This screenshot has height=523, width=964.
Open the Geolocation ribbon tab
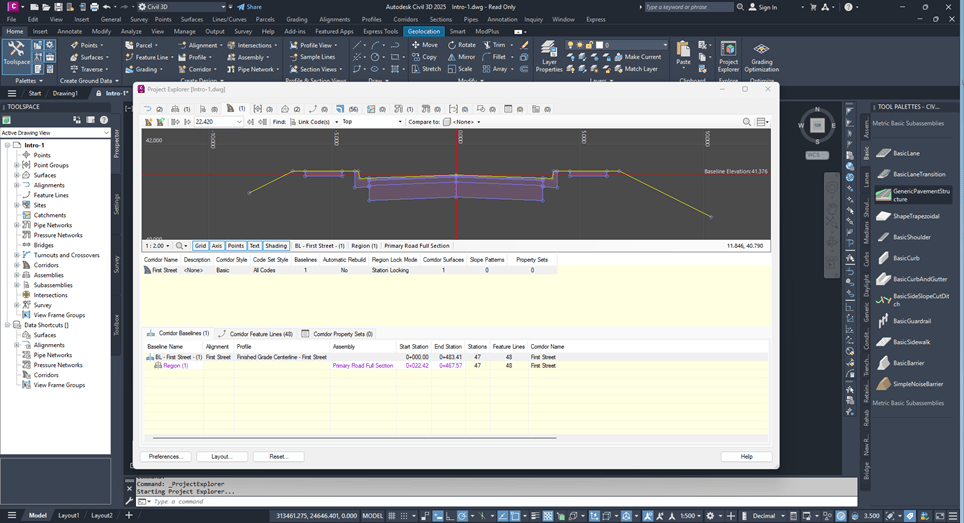(423, 31)
